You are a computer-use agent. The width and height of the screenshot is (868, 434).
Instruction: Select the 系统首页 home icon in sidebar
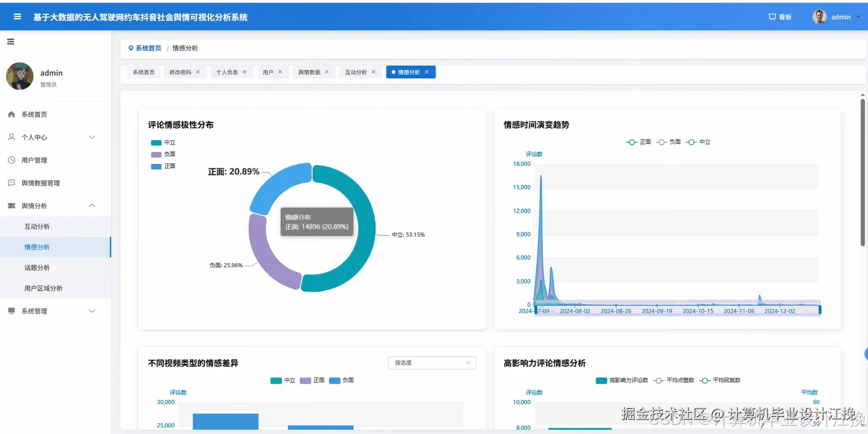11,114
